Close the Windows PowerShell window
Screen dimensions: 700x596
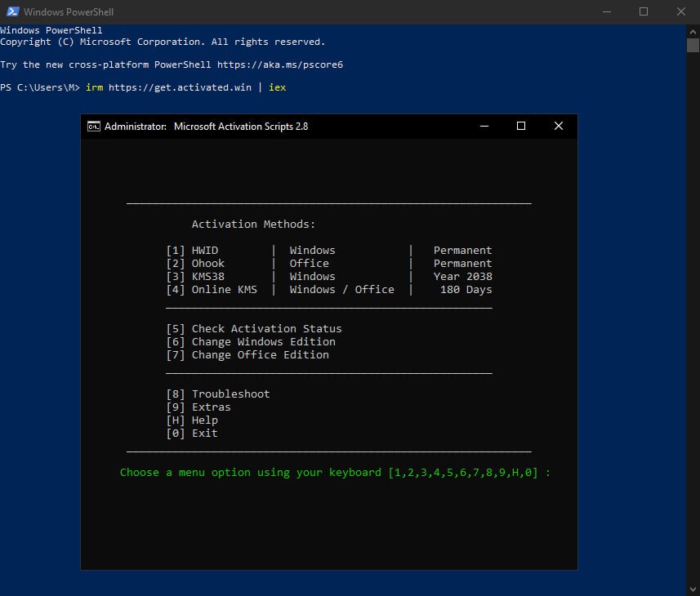(x=680, y=11)
